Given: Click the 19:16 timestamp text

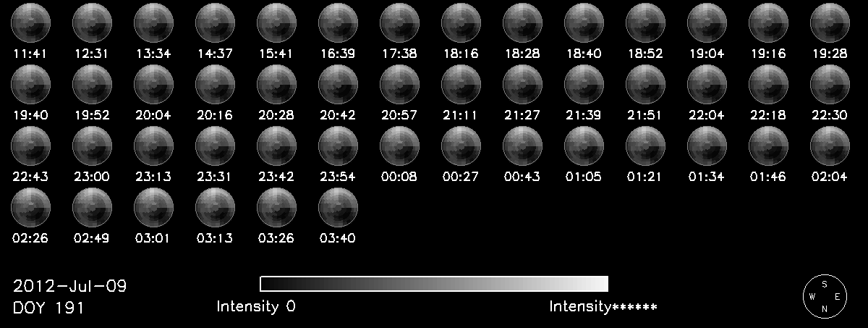Looking at the screenshot, I should pyautogui.click(x=768, y=53).
